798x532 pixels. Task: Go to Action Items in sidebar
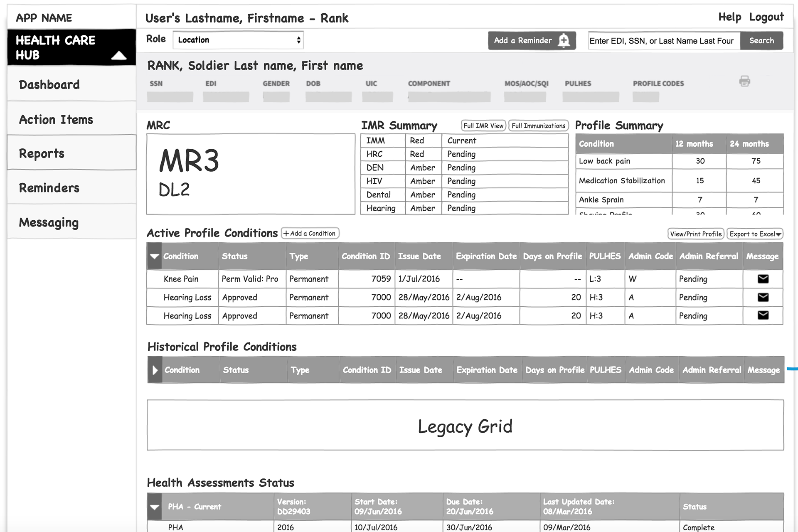(x=71, y=119)
